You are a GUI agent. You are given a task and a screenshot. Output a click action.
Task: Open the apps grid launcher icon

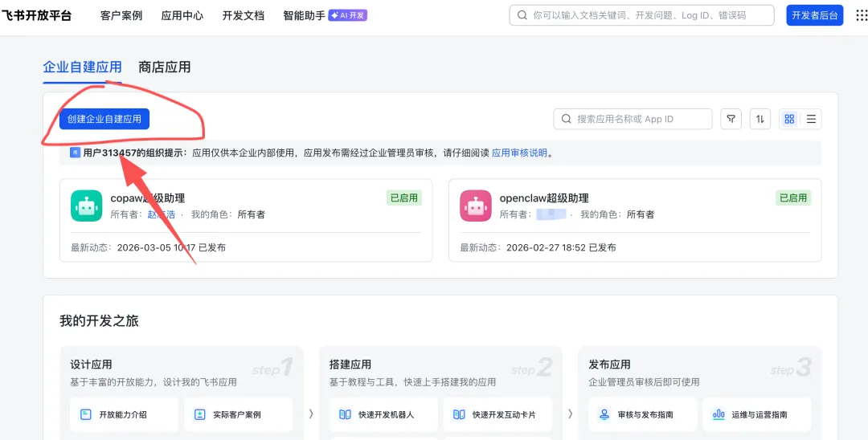pyautogui.click(x=862, y=15)
